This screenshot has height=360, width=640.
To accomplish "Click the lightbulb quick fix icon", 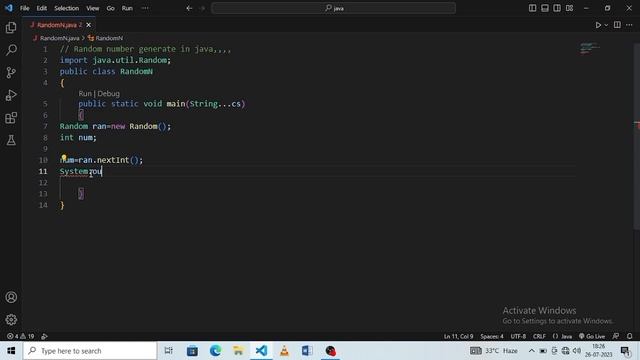I will [x=64, y=157].
